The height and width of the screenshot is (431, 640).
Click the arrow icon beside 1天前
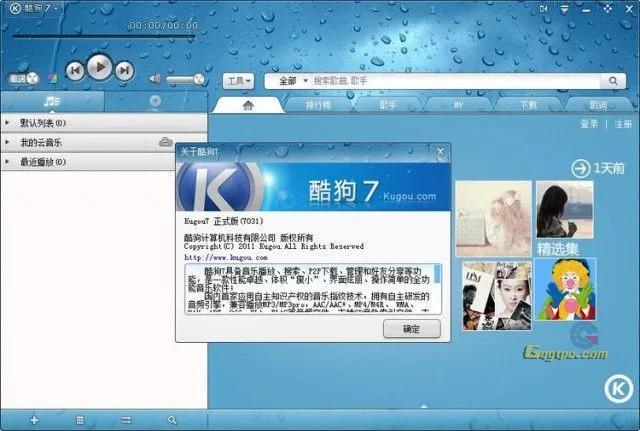pyautogui.click(x=580, y=169)
